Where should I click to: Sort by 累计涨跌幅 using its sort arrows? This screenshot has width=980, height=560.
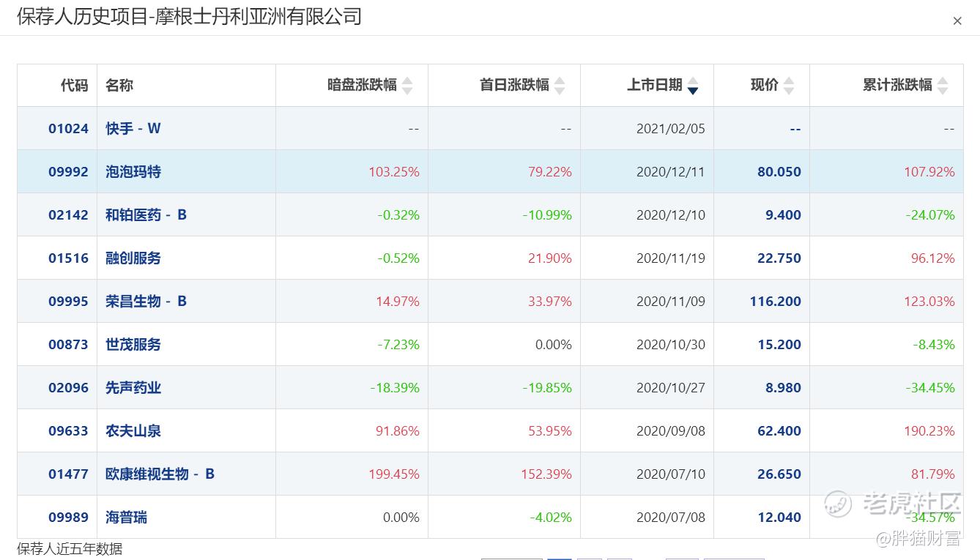943,86
